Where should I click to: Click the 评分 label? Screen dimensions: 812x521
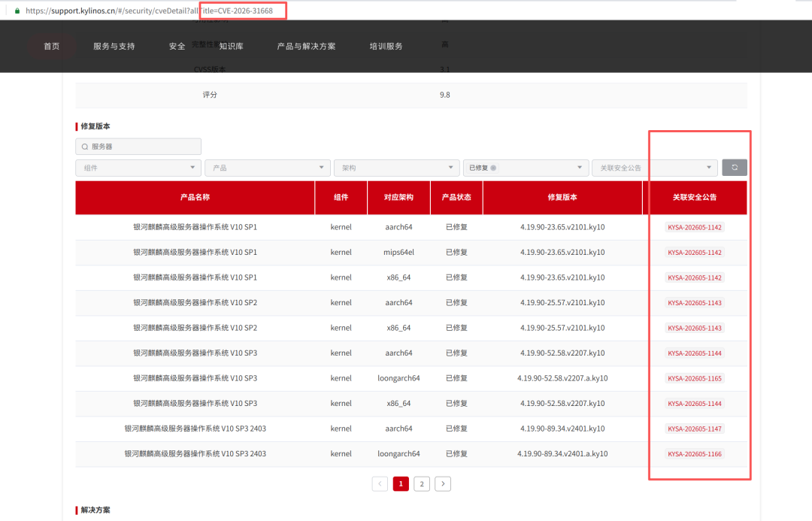pos(210,95)
